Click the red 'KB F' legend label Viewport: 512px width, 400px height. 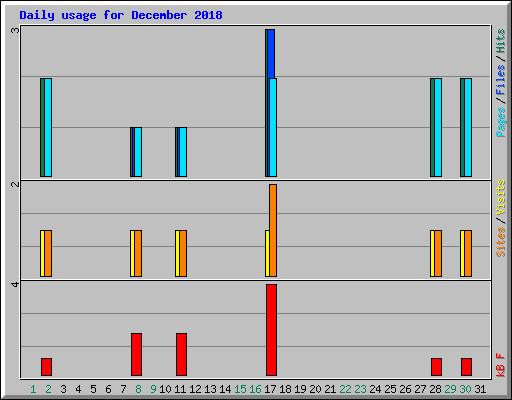tap(500, 365)
